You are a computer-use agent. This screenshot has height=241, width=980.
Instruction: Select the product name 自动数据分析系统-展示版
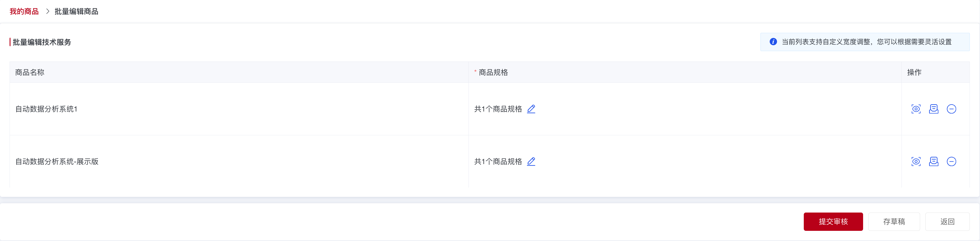56,161
